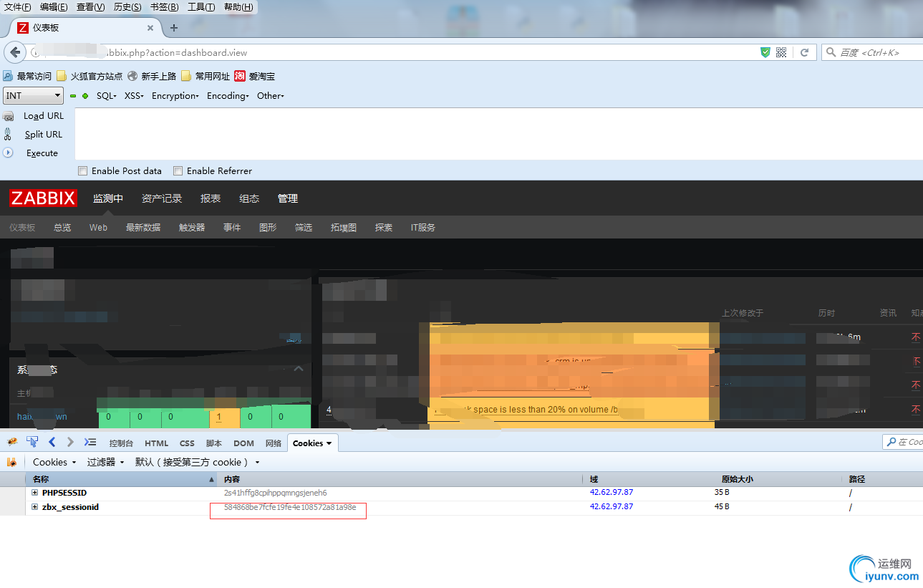Click the Execute play icon
Viewport: 923px width, 588px height.
[x=9, y=153]
